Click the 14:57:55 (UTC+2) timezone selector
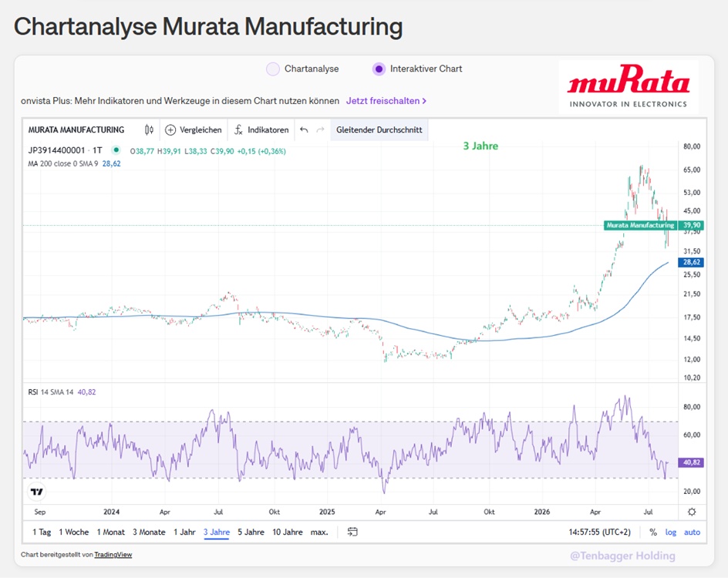 pos(599,532)
